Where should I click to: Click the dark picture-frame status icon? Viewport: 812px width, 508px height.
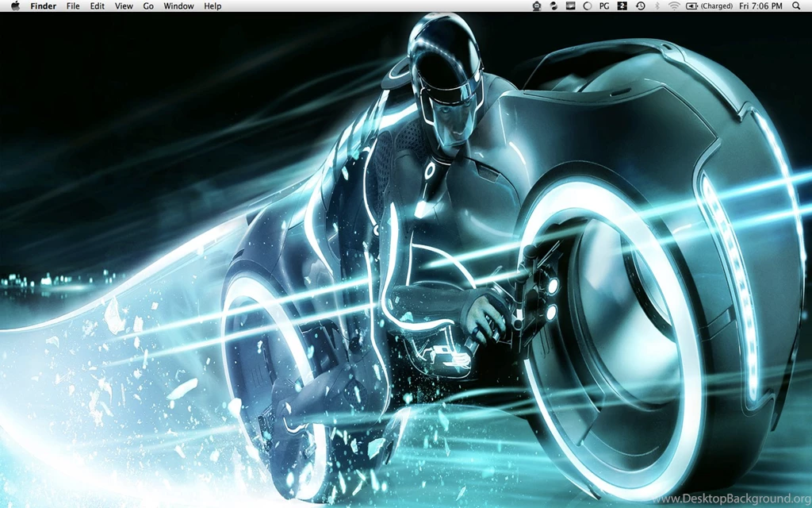click(x=570, y=6)
